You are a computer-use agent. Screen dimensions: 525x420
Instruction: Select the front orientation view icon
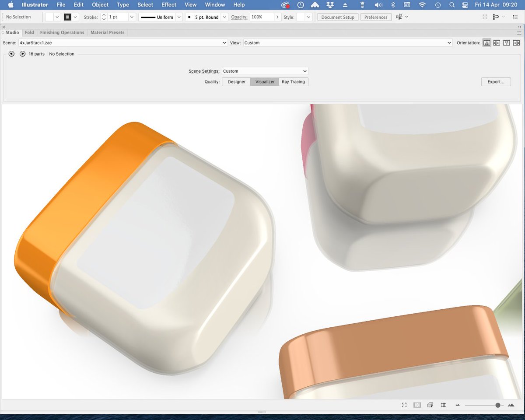click(x=487, y=42)
